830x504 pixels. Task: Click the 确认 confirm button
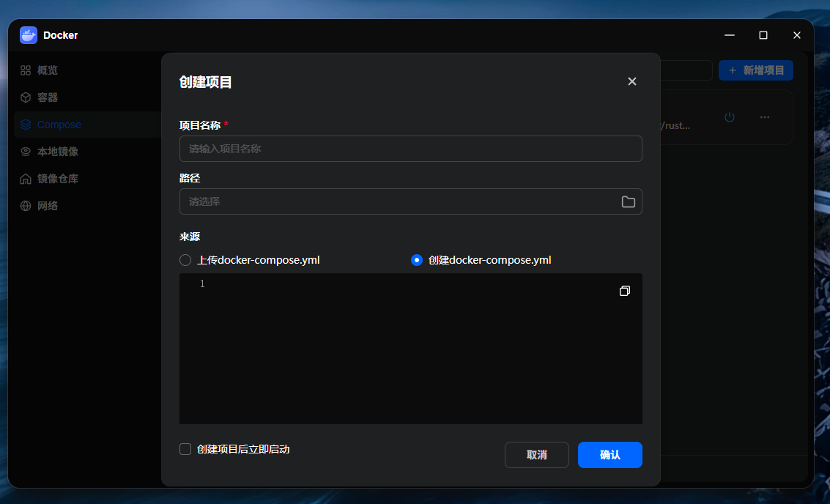tap(609, 455)
